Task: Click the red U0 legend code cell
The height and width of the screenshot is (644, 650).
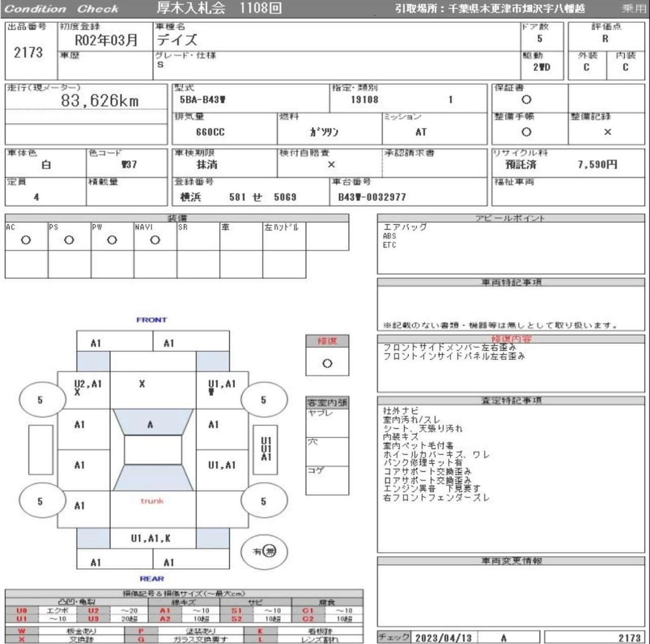Action: point(21,610)
